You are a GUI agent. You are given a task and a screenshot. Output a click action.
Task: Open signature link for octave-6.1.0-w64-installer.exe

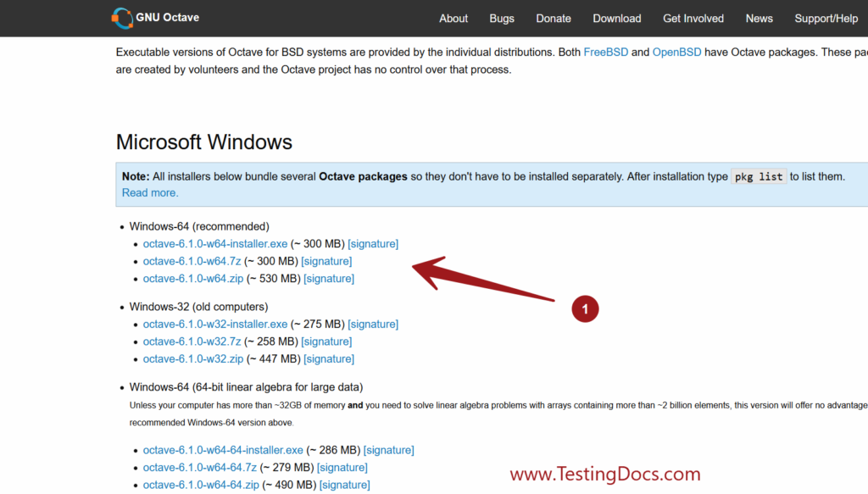(x=373, y=244)
